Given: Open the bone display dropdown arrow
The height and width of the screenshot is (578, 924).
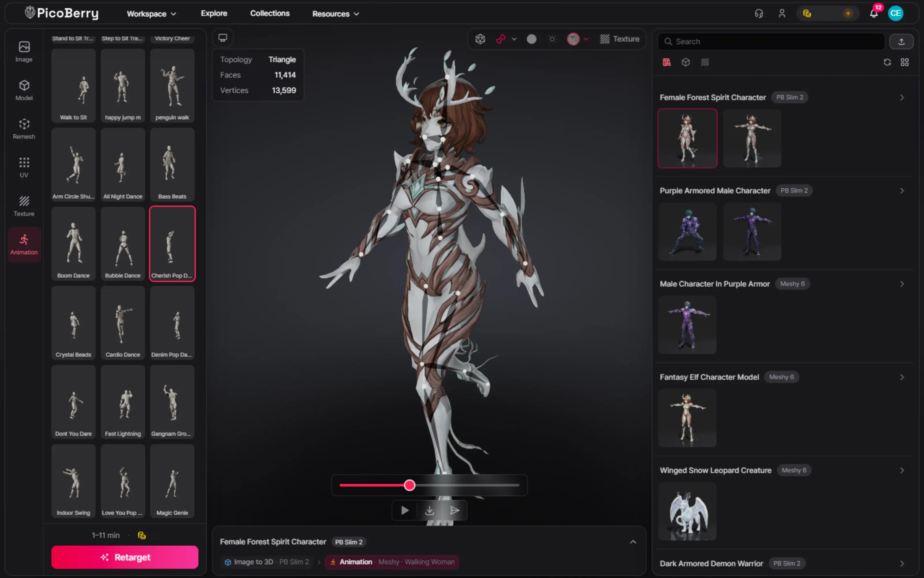Looking at the screenshot, I should 514,39.
